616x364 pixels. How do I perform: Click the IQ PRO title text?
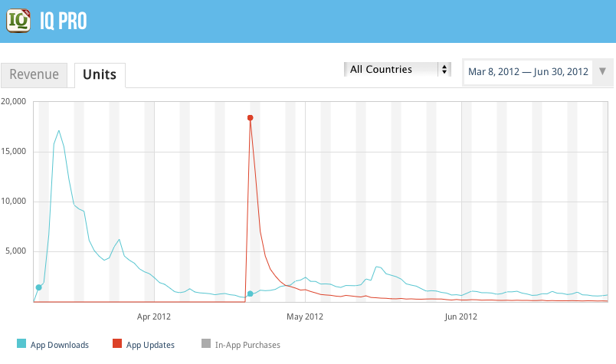pyautogui.click(x=64, y=21)
